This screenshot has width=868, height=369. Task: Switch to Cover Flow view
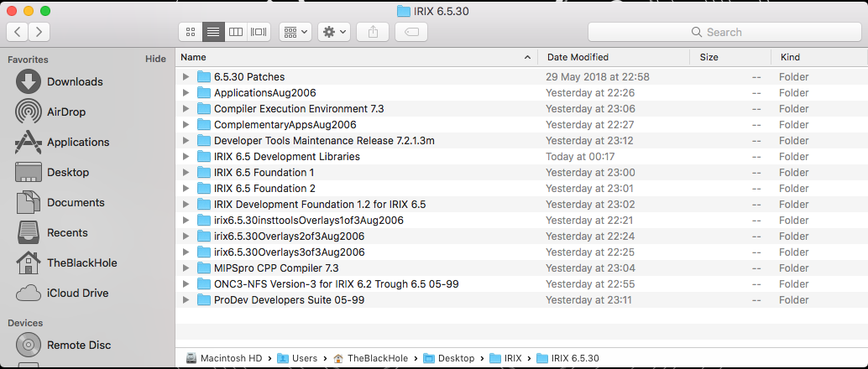click(259, 32)
